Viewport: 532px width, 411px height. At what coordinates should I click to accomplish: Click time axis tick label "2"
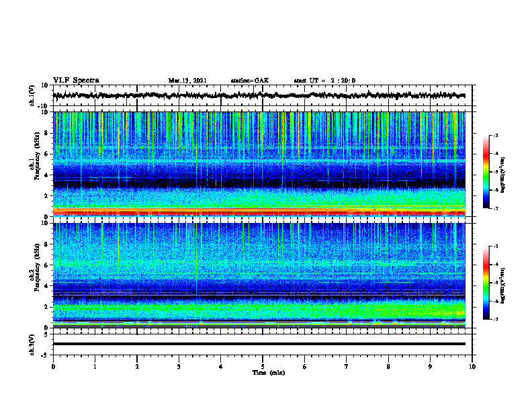tap(137, 367)
